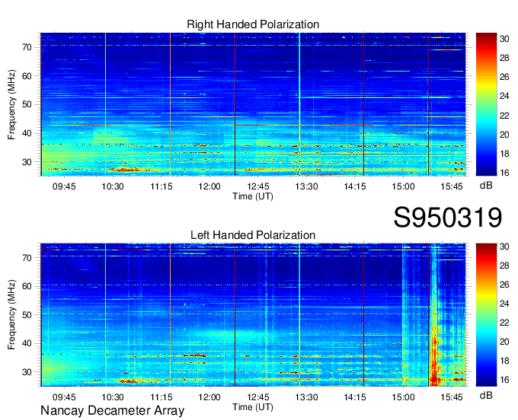Click the 30 value on Left Handed colorbar
518x420 pixels.
[x=504, y=247]
